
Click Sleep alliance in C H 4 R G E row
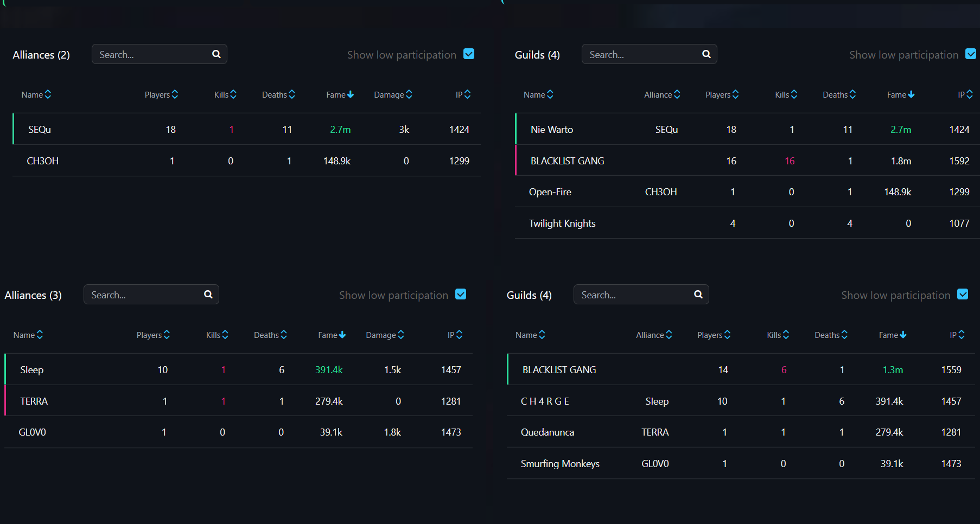click(x=657, y=401)
